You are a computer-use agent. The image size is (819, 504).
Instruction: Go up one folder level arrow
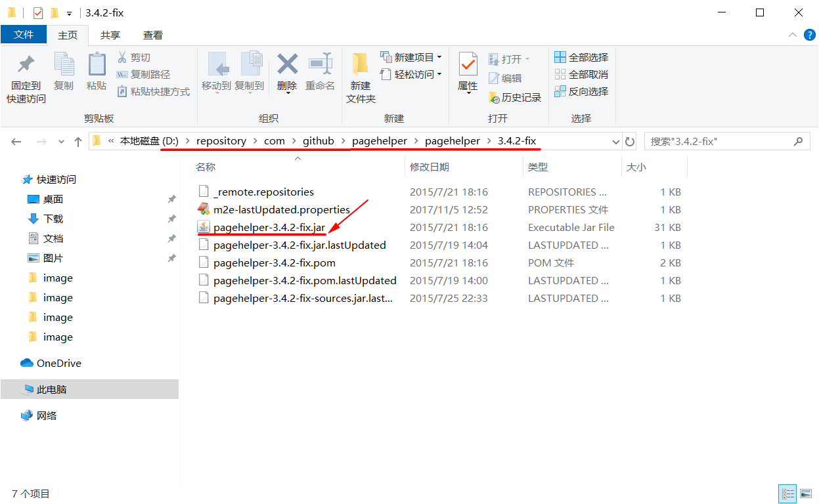78,141
